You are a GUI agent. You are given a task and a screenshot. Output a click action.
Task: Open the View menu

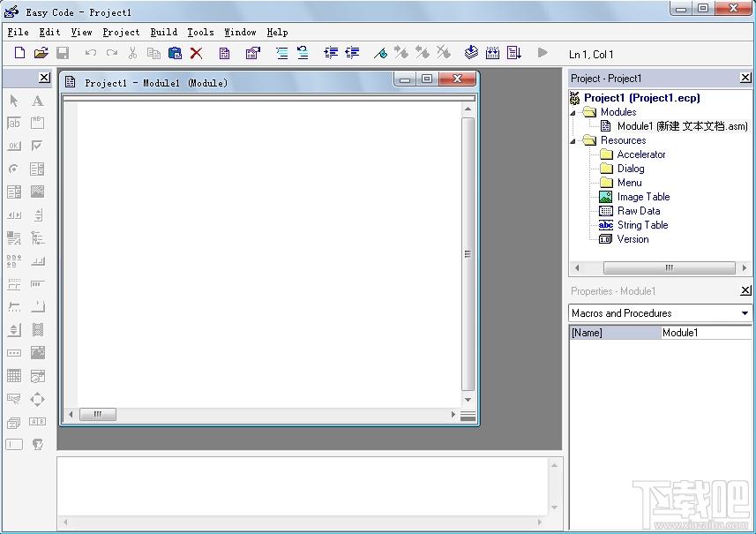(x=81, y=33)
